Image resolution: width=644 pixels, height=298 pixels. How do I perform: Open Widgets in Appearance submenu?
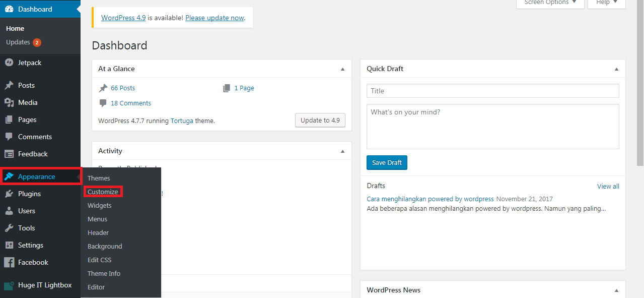coord(100,205)
